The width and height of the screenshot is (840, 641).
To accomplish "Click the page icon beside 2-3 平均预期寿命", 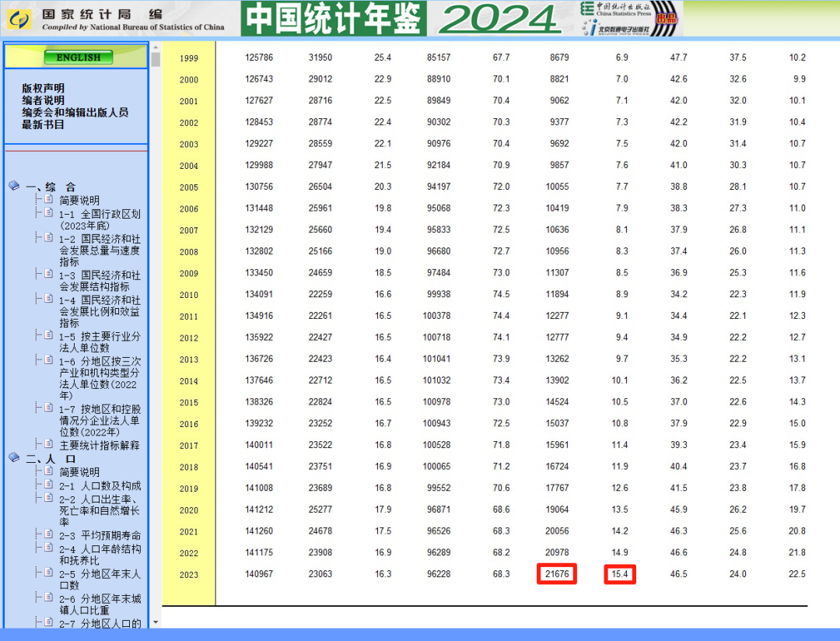I will (x=48, y=534).
